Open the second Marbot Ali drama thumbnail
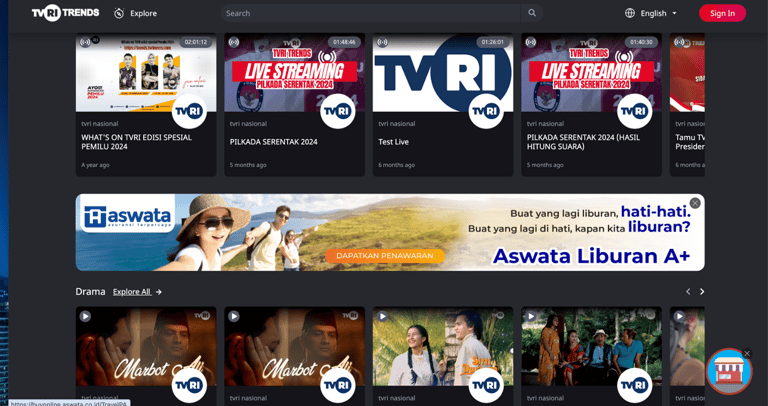768x406 pixels. click(x=294, y=346)
